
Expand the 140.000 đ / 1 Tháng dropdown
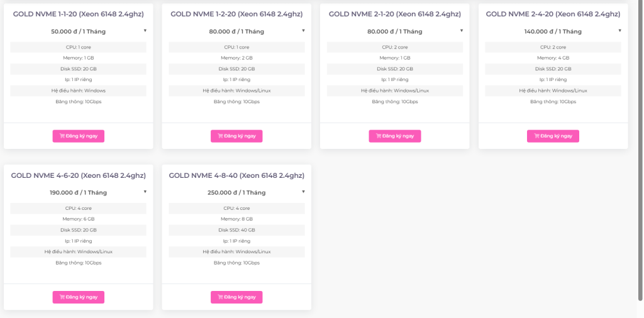(x=553, y=31)
